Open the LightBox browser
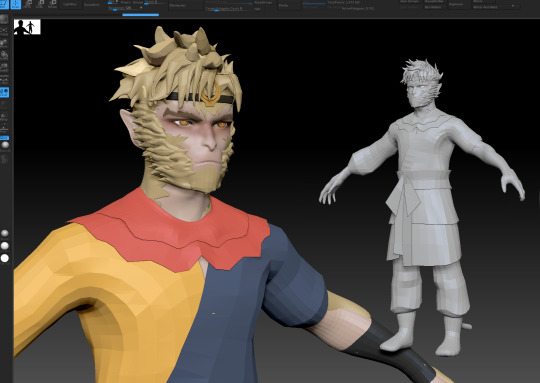 click(72, 4)
